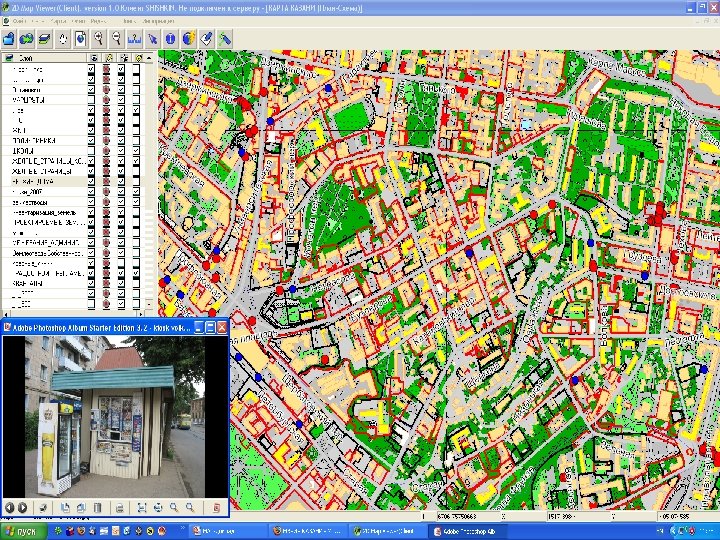The height and width of the screenshot is (540, 720).
Task: Activate the blue info identify tool
Action: [170, 39]
